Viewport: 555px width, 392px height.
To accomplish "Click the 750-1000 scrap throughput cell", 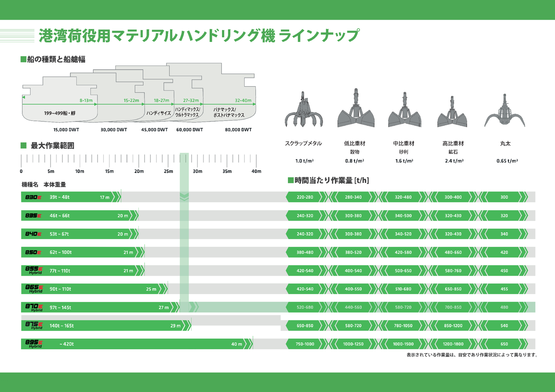I will [305, 344].
